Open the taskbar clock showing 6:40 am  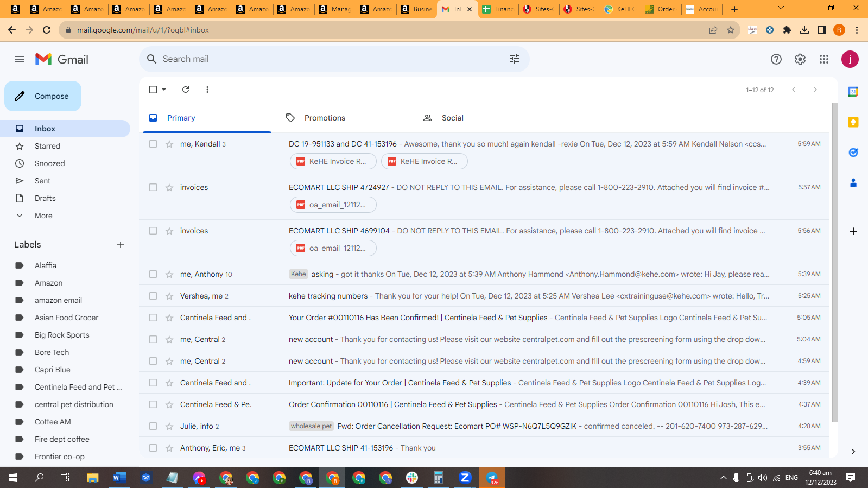(x=821, y=478)
